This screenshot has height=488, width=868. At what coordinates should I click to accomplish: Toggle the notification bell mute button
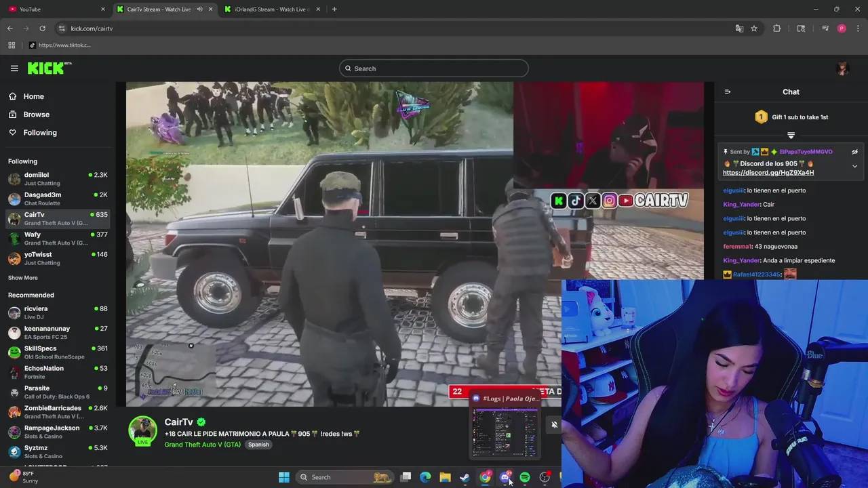pos(554,425)
